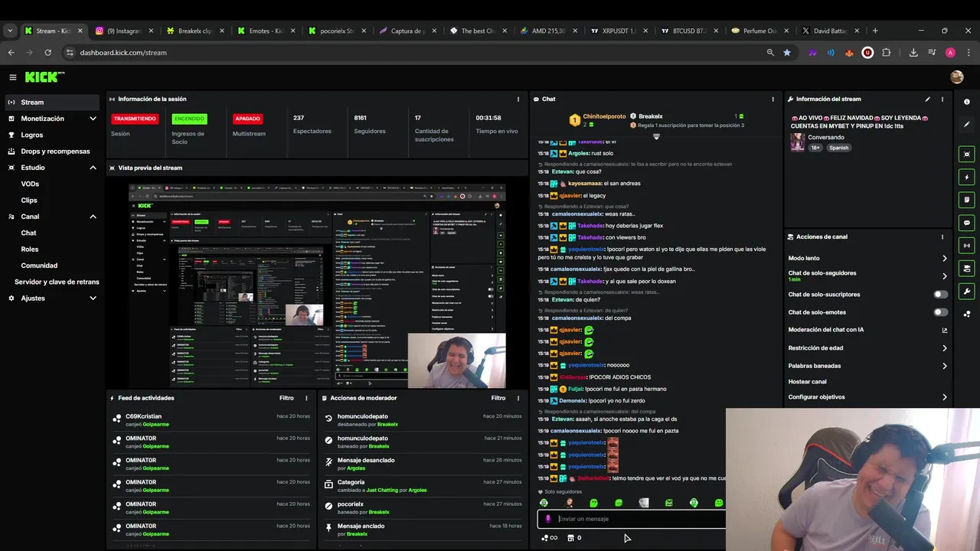Image resolution: width=980 pixels, height=551 pixels.
Task: Open Chat panel three-dot menu
Action: point(773,99)
